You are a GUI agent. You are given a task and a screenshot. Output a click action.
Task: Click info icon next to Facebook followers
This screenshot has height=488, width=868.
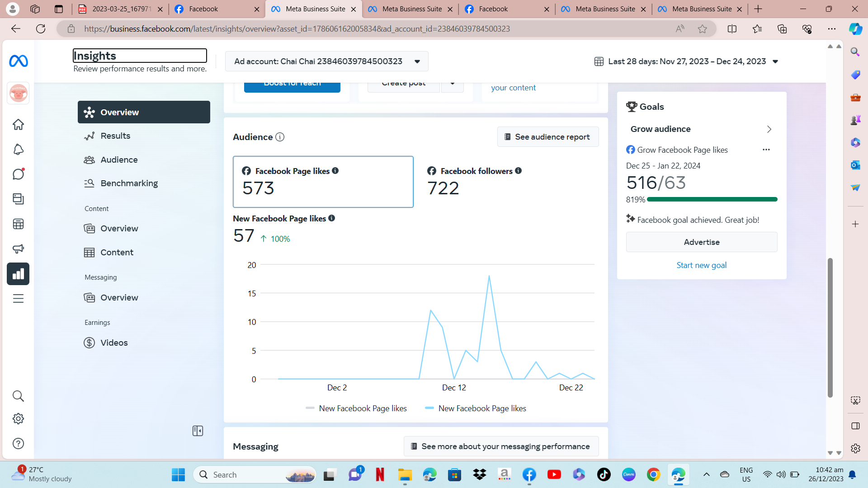pos(519,171)
